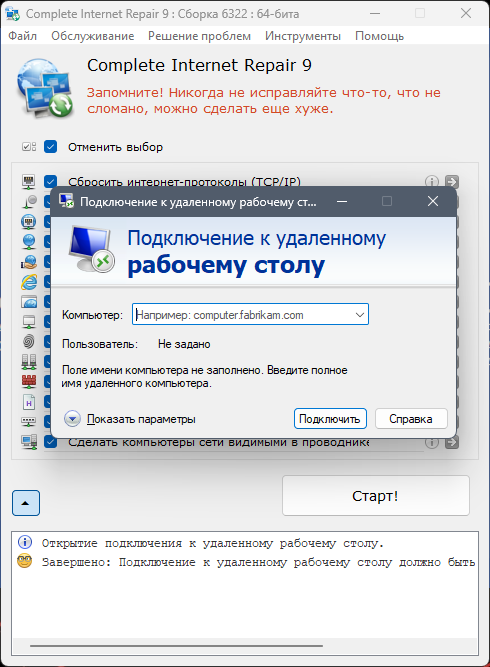Viewport: 490px width, 667px height.
Task: Uncheck the Сбросить интернет-протоколы (TCP/IP) checkbox
Action: (51, 182)
